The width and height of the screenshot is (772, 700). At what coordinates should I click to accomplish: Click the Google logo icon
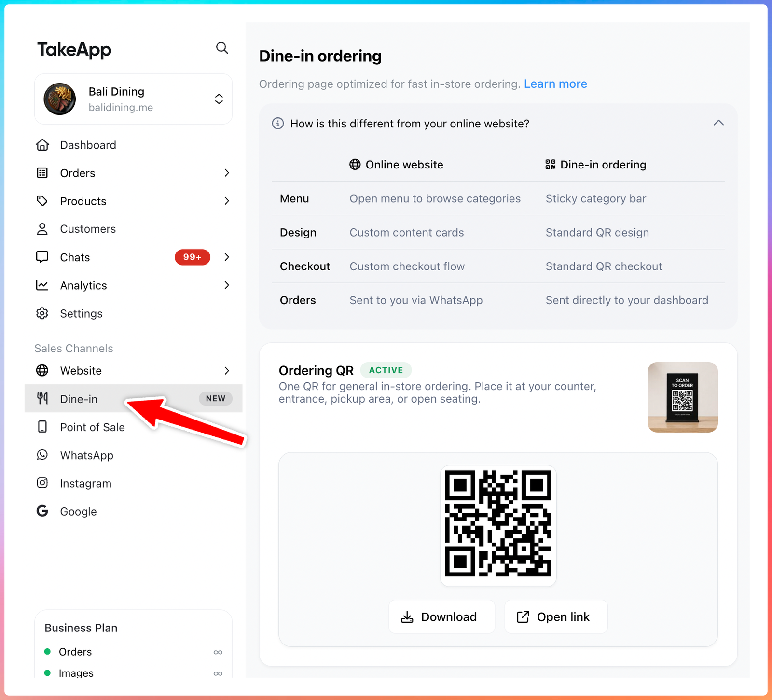(x=42, y=511)
